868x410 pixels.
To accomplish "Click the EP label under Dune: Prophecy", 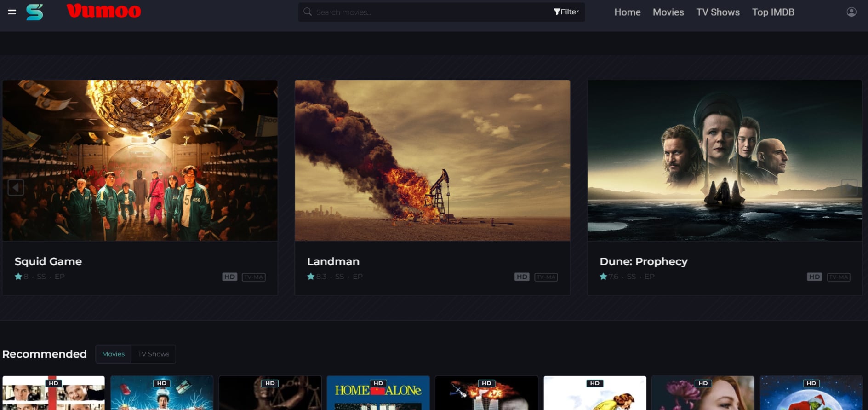I will pyautogui.click(x=650, y=277).
